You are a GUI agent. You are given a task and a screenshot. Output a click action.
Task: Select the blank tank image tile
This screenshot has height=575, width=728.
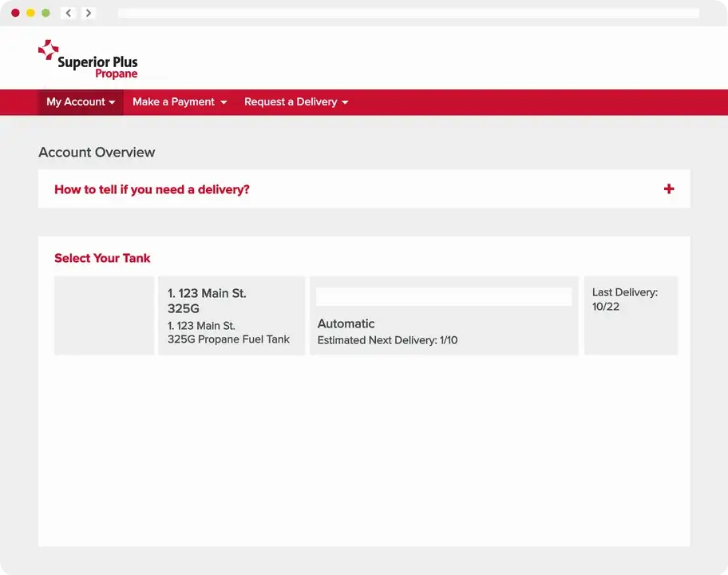coord(104,315)
